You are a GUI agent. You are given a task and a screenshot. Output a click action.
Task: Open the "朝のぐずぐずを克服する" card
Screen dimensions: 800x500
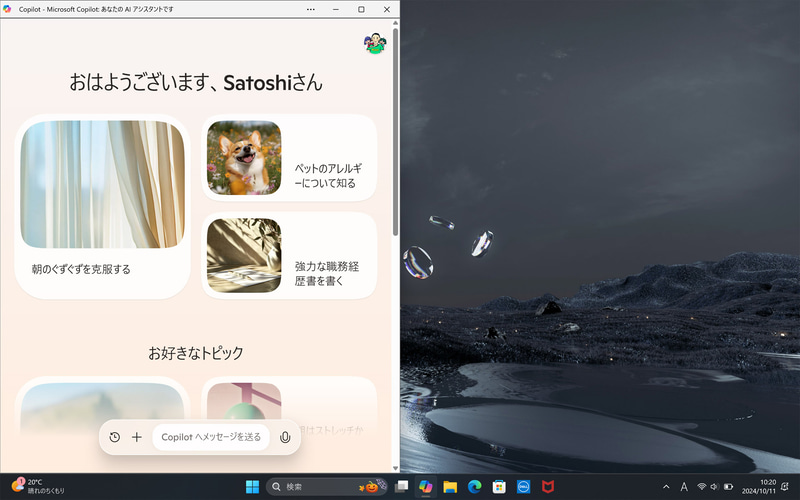(103, 207)
